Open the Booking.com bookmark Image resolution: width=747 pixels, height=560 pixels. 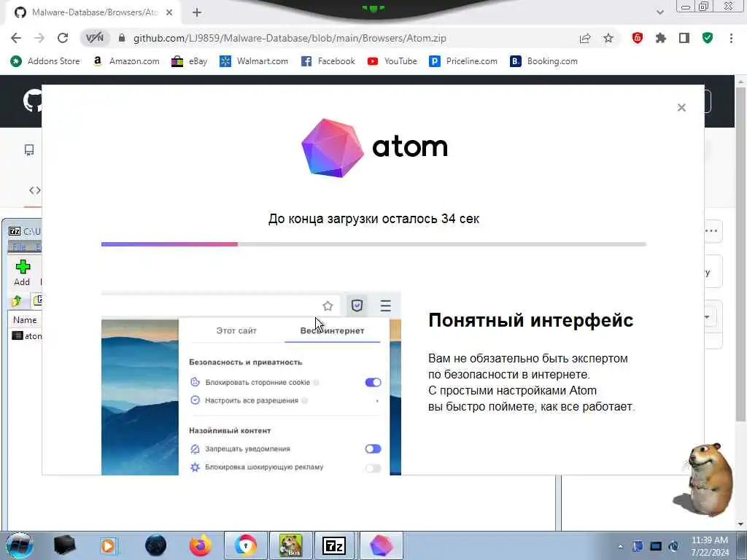(543, 61)
